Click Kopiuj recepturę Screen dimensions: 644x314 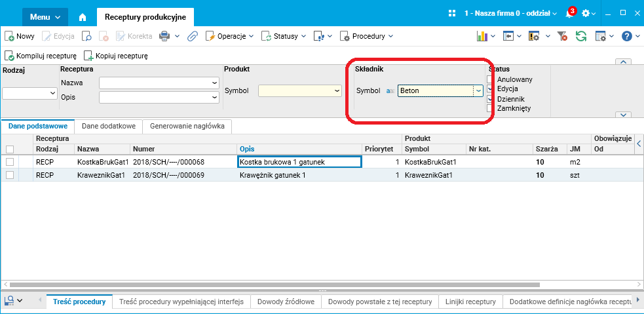116,56
